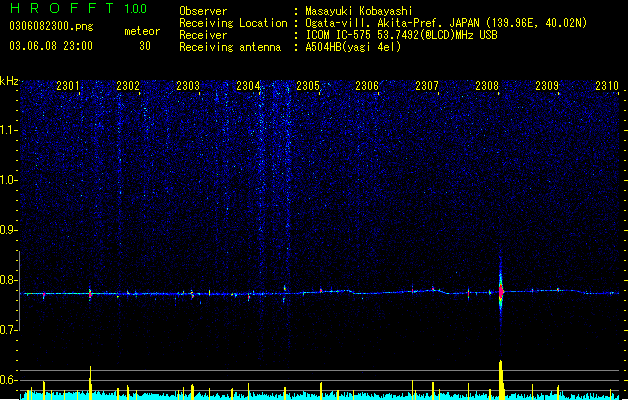Click the 2309 time marker

pos(547,86)
